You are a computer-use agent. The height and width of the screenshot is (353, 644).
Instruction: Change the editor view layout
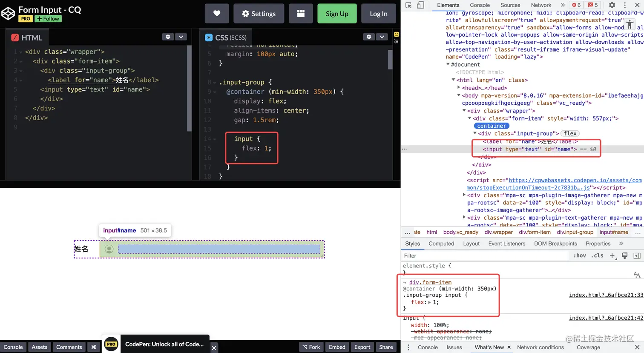click(x=301, y=14)
